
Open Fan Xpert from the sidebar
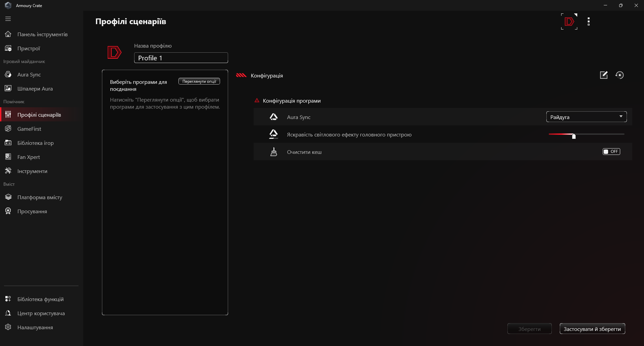coord(29,157)
